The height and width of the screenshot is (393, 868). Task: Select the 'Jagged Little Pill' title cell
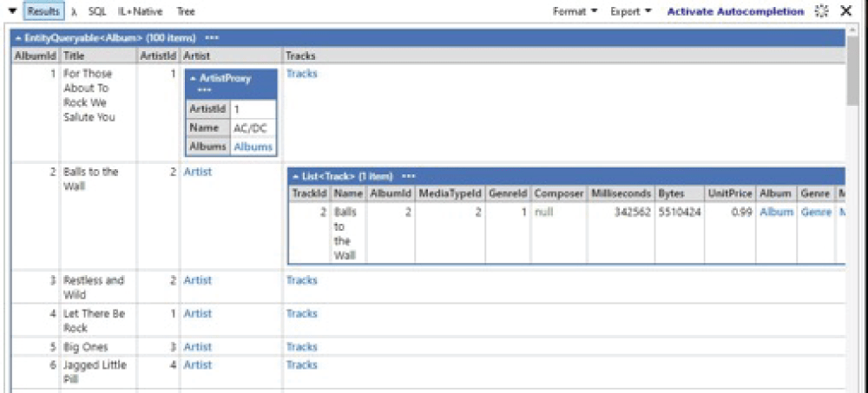(x=95, y=372)
